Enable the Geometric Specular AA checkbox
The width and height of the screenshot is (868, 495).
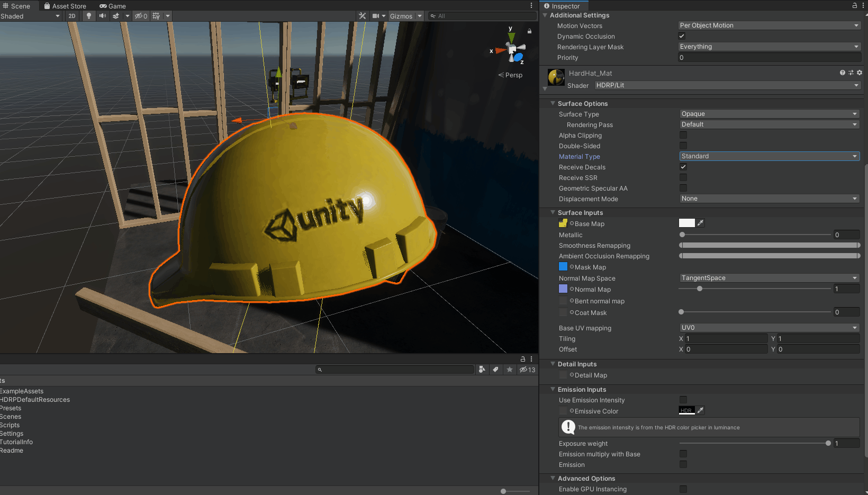coord(683,188)
